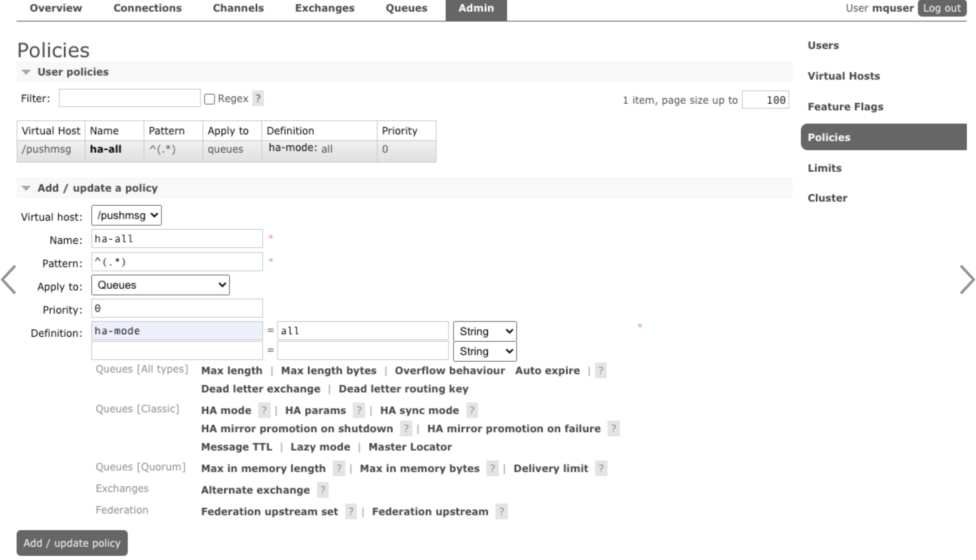The height and width of the screenshot is (560, 976).
Task: Switch to the Exchanges tab
Action: click(x=325, y=8)
